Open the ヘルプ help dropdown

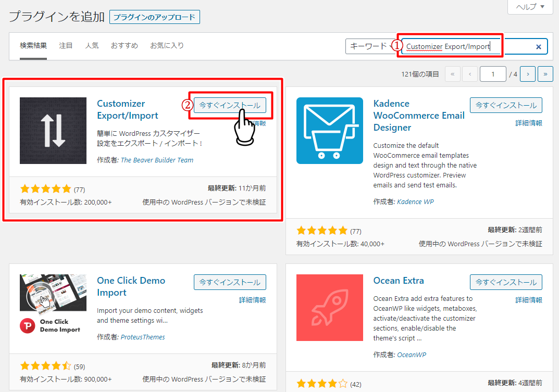(x=530, y=7)
